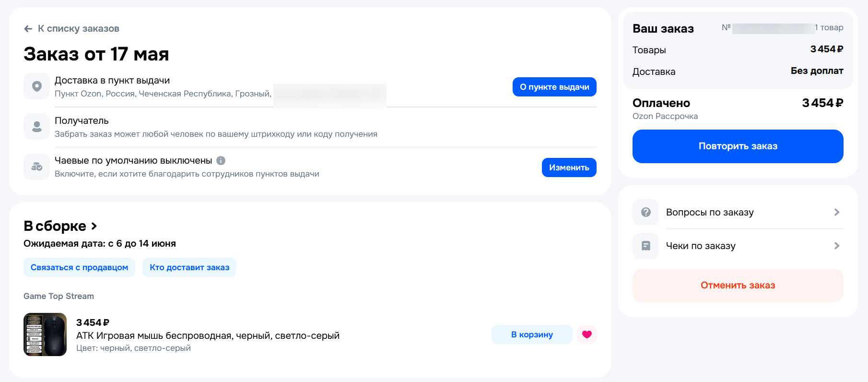
Task: Click the back arrow icon near 'К списку заказов'
Action: tap(28, 29)
